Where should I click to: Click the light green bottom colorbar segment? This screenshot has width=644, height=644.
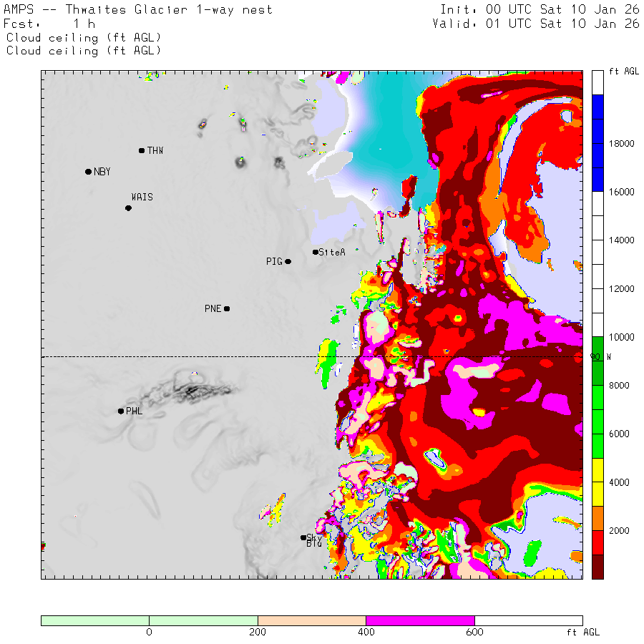pos(149,620)
